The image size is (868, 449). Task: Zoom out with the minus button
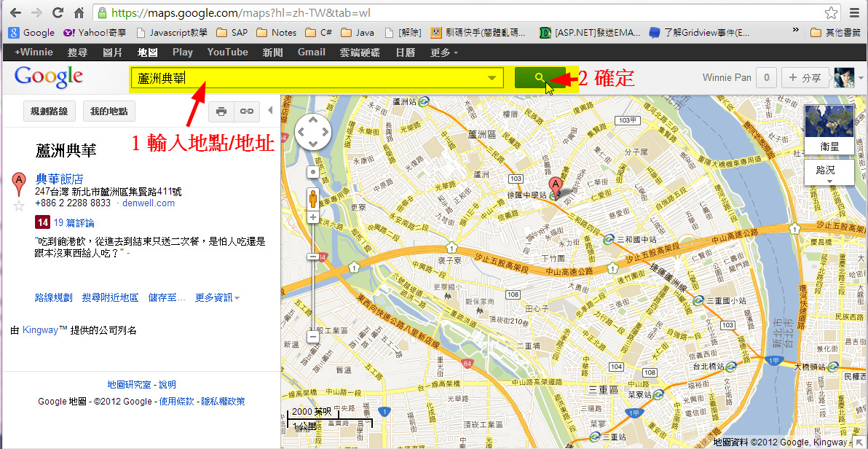pyautogui.click(x=313, y=336)
